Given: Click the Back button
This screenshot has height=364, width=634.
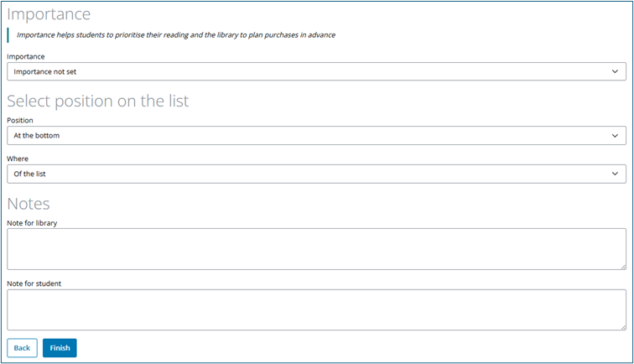Looking at the screenshot, I should coord(23,348).
